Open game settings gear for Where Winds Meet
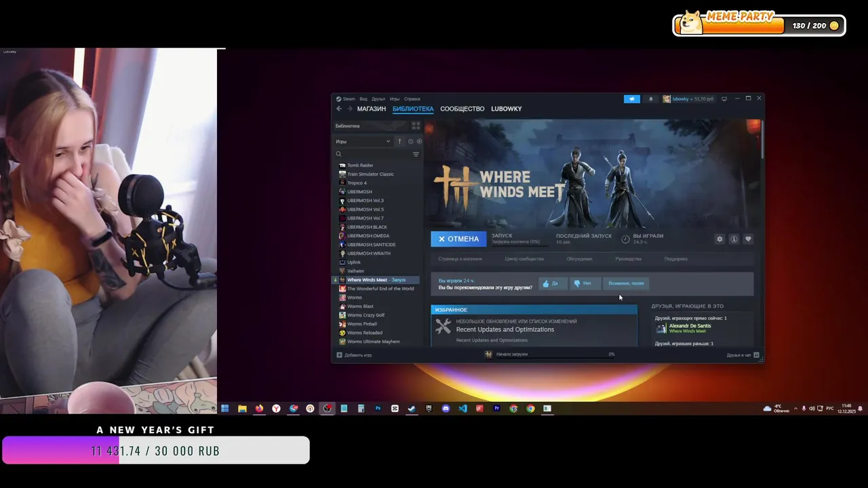This screenshot has width=868, height=488. (719, 239)
